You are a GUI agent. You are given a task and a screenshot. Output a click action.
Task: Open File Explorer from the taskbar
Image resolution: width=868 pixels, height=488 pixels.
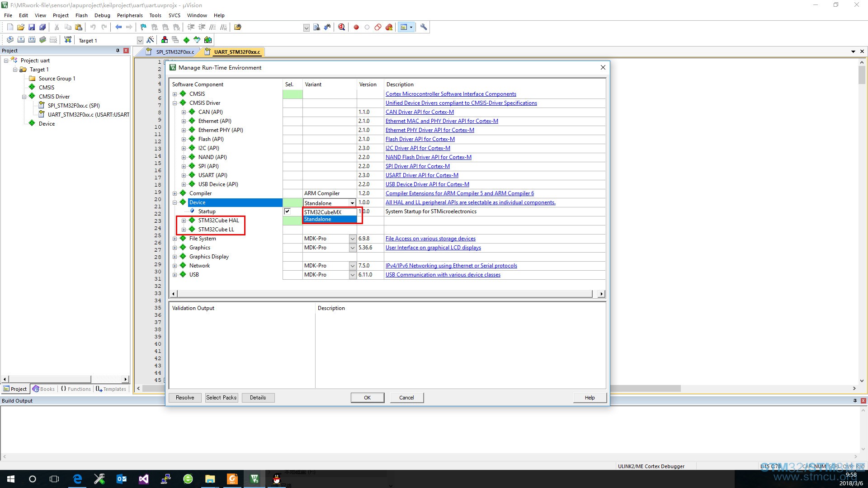(x=210, y=479)
